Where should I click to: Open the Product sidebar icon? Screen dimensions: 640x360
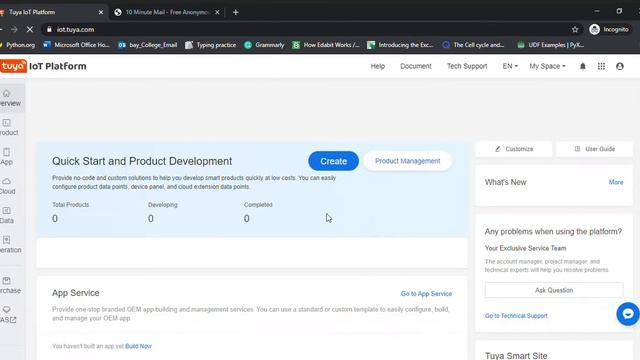click(x=7, y=123)
